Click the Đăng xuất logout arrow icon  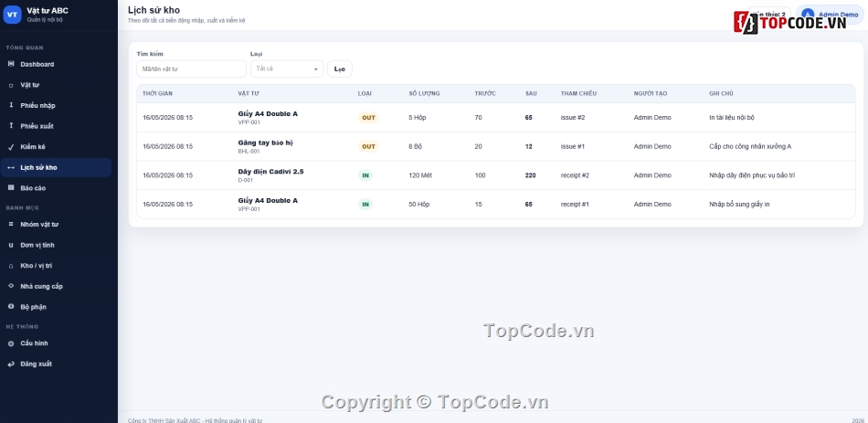tap(11, 364)
